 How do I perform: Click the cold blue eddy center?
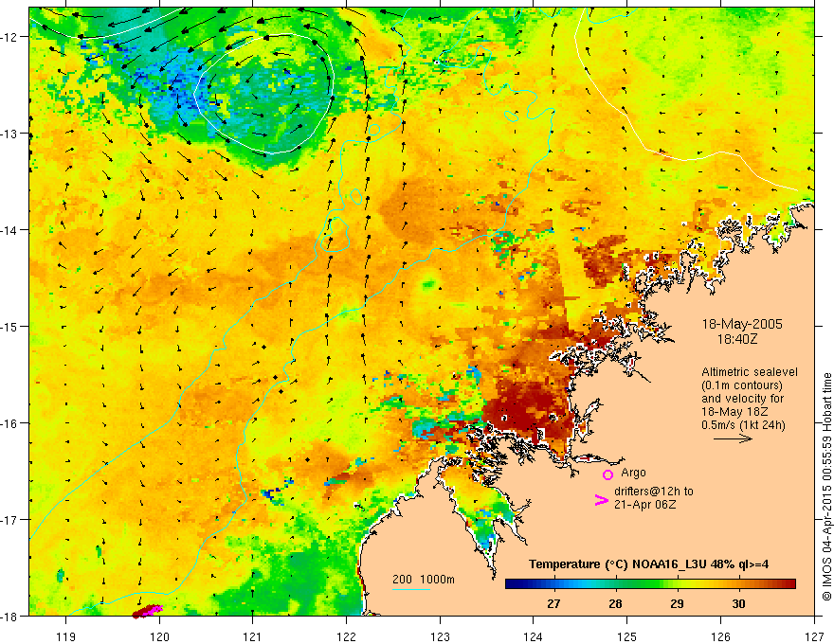tap(263, 96)
